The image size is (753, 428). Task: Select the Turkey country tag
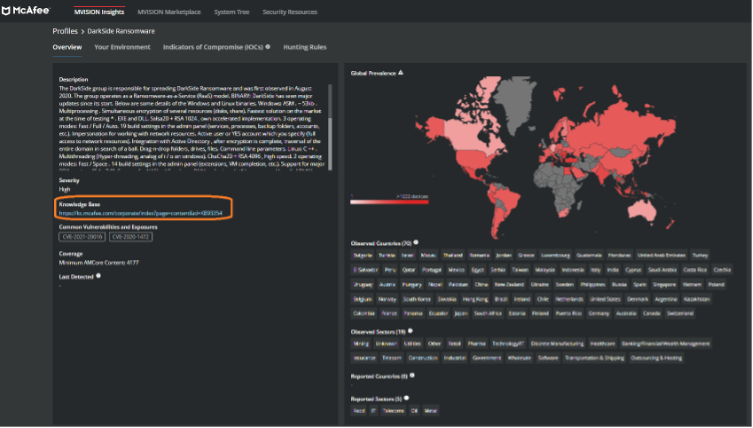coord(700,256)
